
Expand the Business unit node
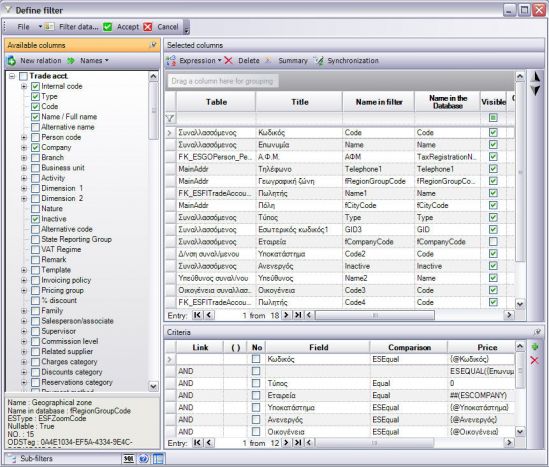[24, 168]
